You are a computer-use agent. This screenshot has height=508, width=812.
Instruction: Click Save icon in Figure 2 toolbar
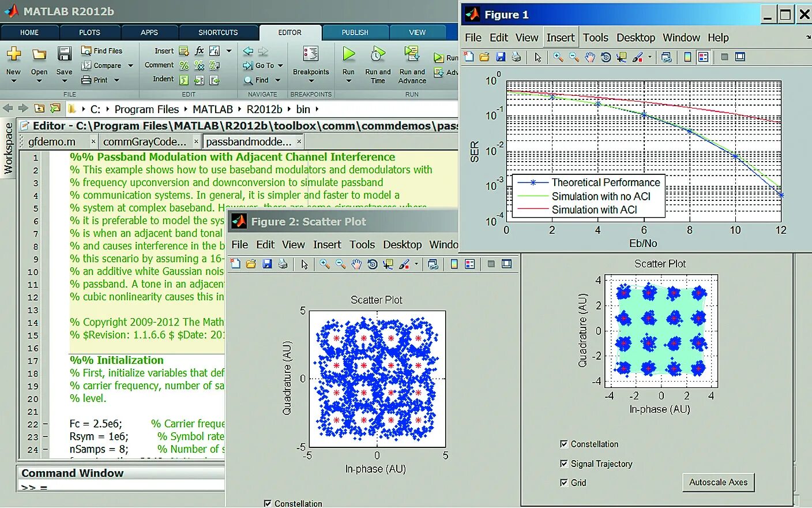(267, 264)
